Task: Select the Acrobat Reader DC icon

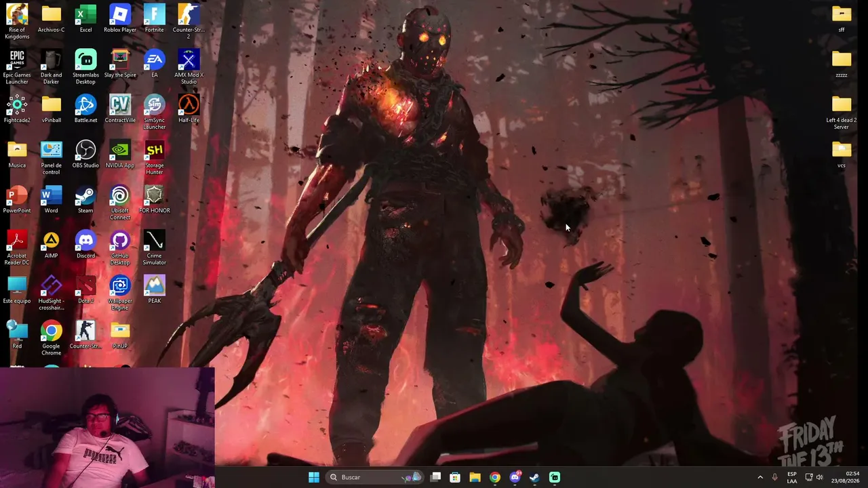Action: 17,247
